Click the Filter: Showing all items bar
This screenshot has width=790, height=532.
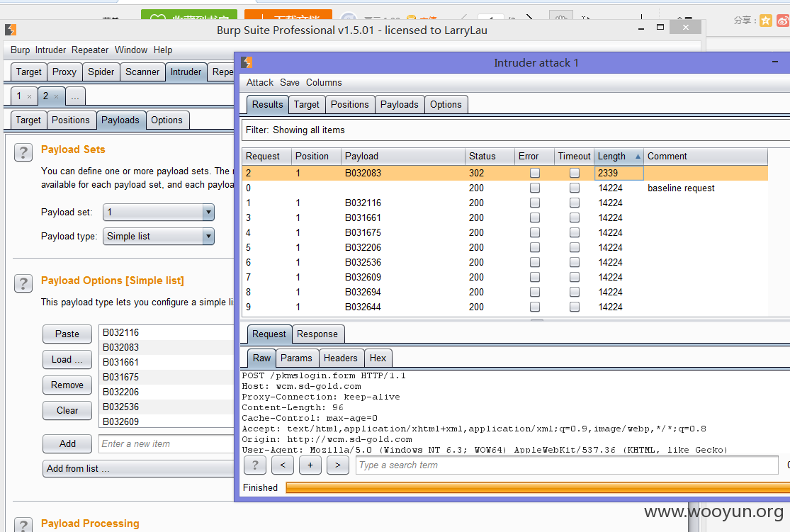click(x=515, y=130)
